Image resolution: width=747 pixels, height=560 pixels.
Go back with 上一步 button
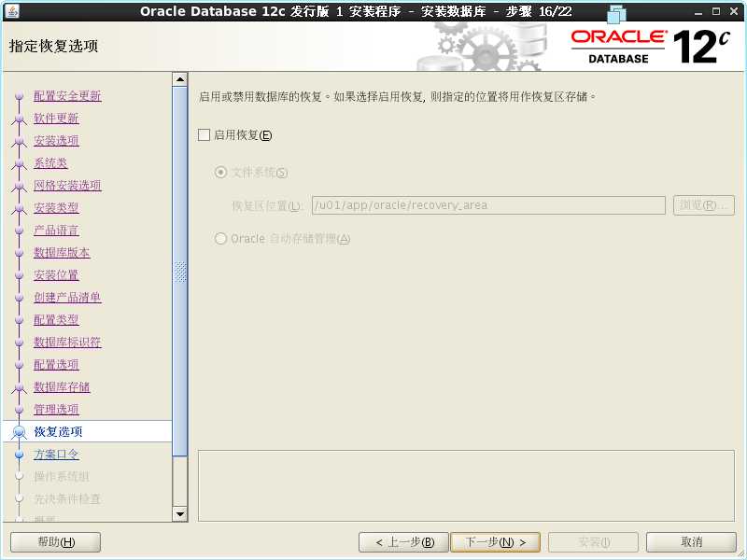click(403, 542)
